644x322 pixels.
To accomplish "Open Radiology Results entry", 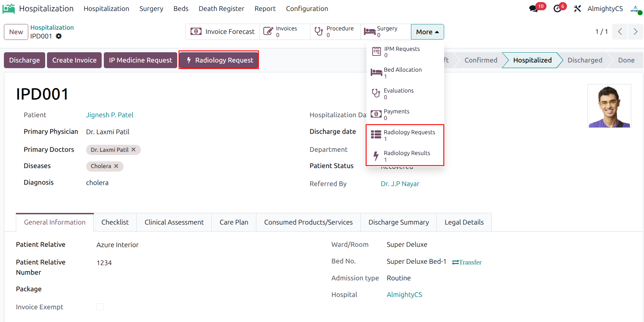I will coord(405,156).
